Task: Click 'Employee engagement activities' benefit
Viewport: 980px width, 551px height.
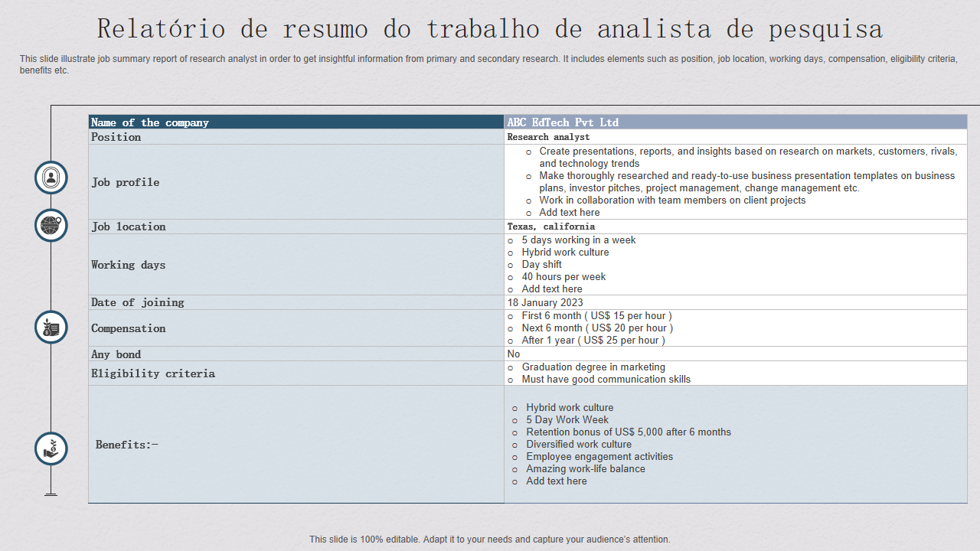Action: point(599,457)
